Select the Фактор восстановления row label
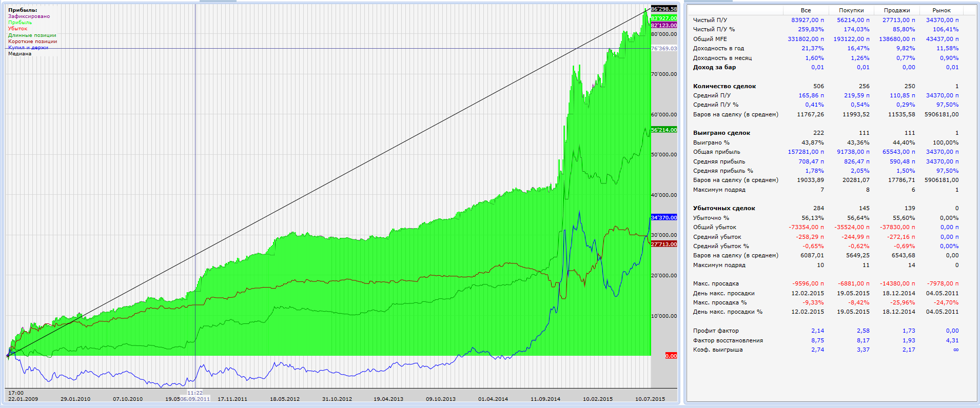 (x=728, y=340)
